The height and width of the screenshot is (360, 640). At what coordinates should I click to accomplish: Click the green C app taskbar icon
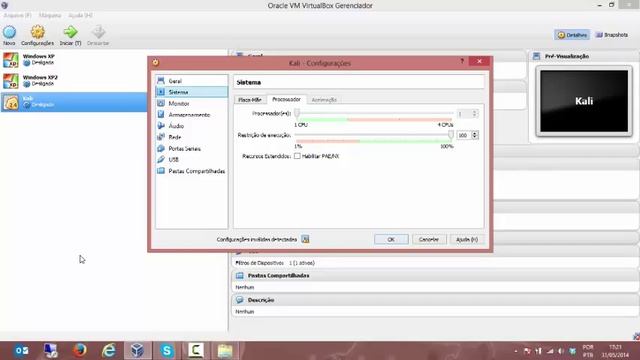tap(196, 351)
